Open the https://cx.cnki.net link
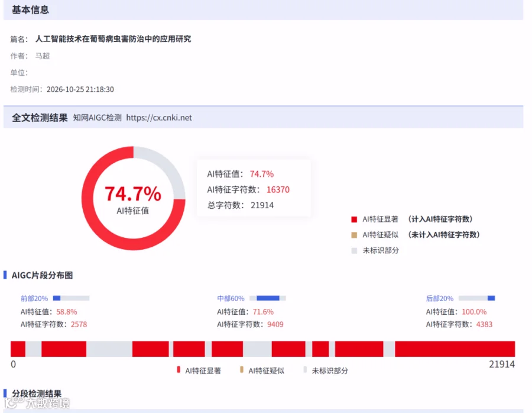532x413 pixels. (159, 118)
